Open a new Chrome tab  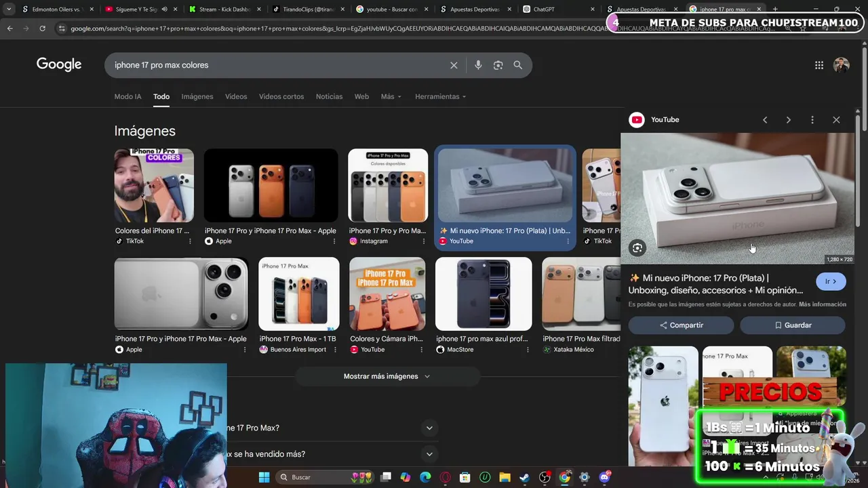[775, 9]
